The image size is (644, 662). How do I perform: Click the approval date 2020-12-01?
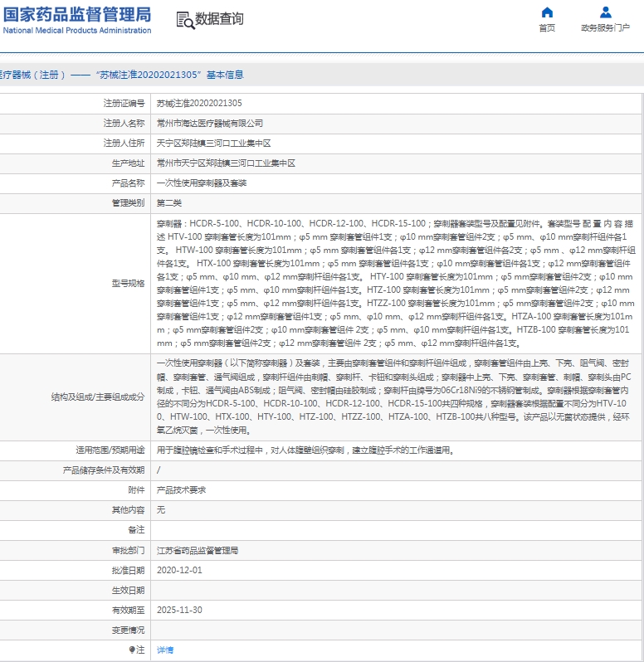[179, 570]
